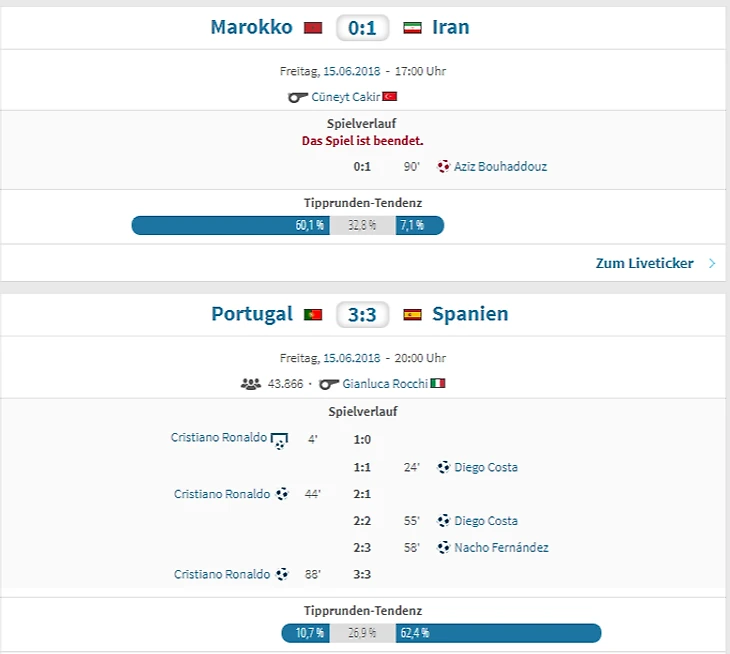Click the Italian flag beside Gianluca Rocchi
The height and width of the screenshot is (654, 730).
[x=438, y=384]
